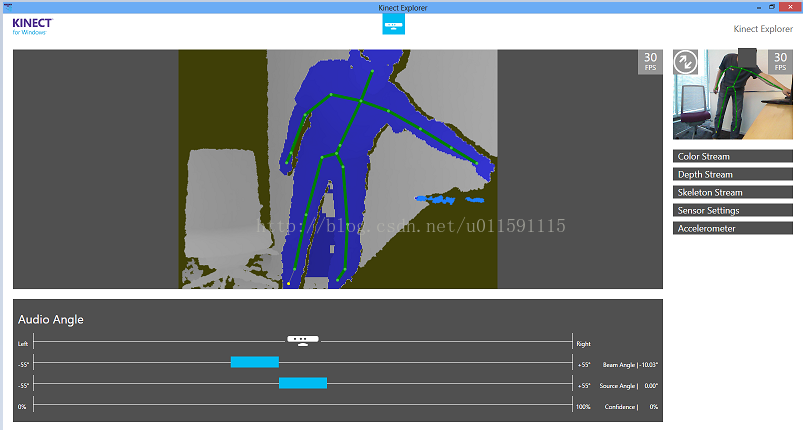
Task: Click the Confidence 0% value at right
Action: (653, 407)
